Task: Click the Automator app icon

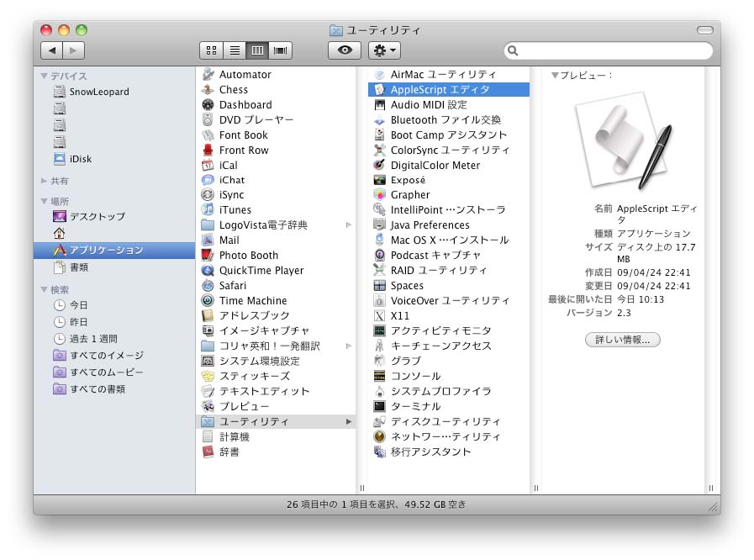Action: pyautogui.click(x=208, y=74)
